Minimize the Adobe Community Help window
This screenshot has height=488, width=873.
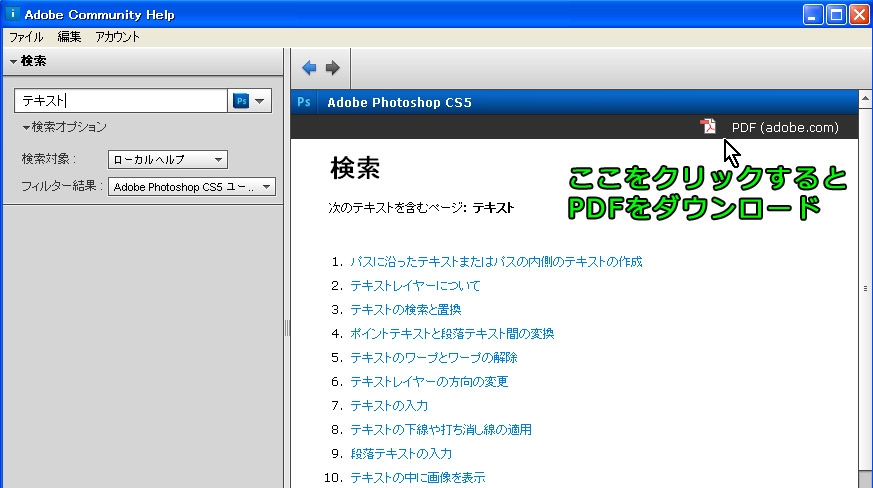[813, 14]
